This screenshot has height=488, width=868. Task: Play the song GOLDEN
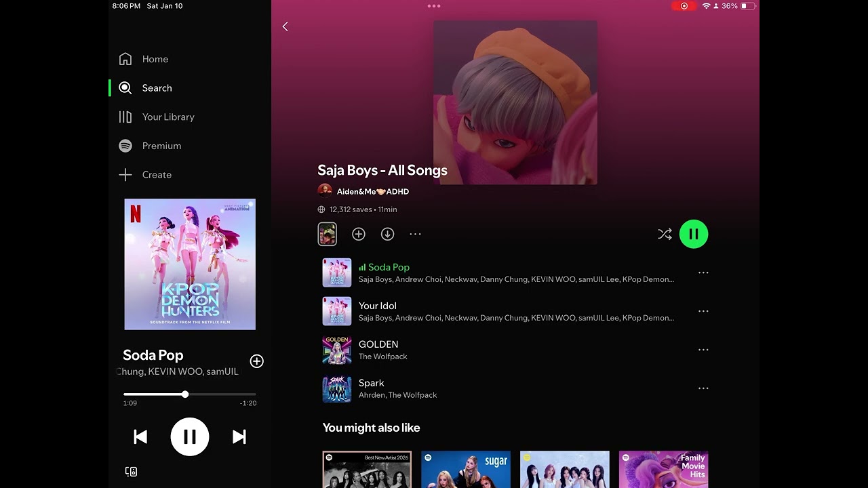(515, 350)
